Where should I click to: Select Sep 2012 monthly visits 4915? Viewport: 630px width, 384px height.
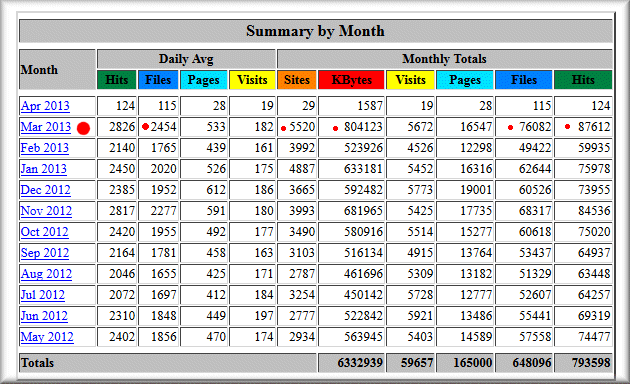click(x=420, y=253)
